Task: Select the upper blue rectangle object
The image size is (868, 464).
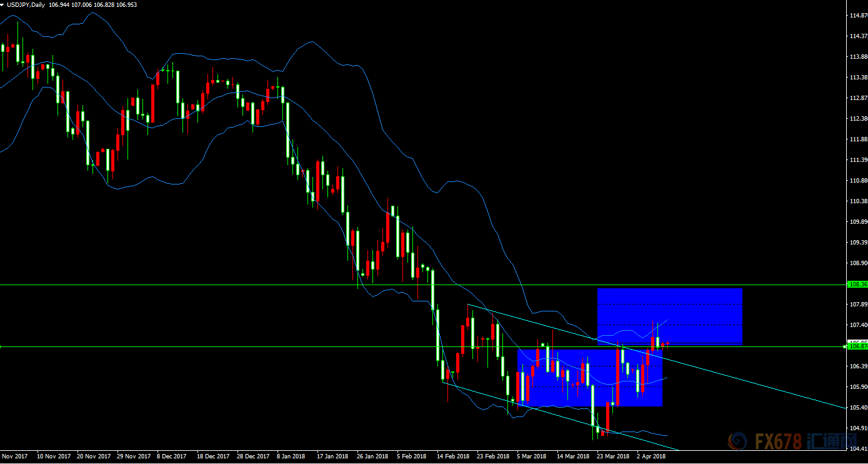Action: 669,316
